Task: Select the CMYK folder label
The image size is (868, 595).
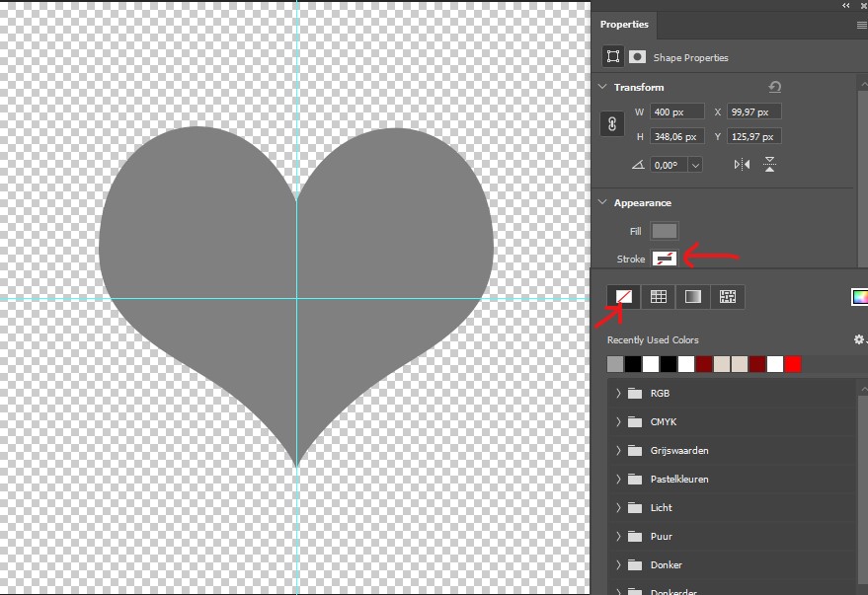Action: tap(664, 422)
